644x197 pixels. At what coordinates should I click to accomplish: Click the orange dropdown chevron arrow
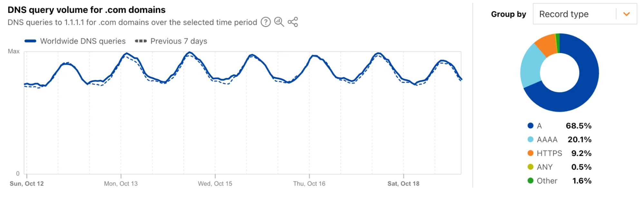coord(626,14)
